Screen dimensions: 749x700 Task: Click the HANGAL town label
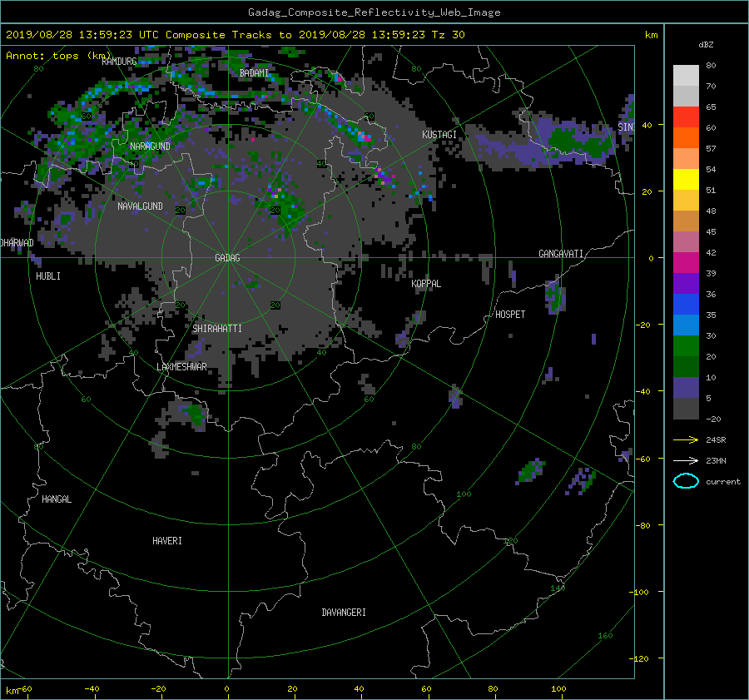click(x=57, y=499)
